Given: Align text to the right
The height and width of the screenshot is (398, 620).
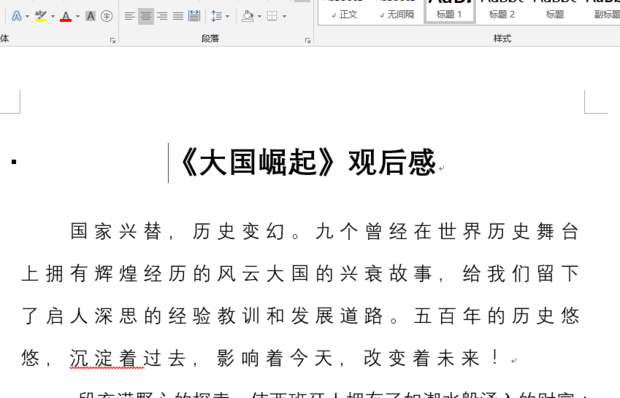Looking at the screenshot, I should click(162, 16).
